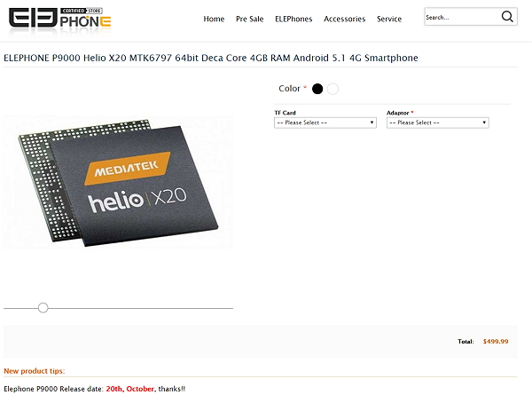Click the Helio X20 chip product image
532x395 pixels.
coord(118,182)
